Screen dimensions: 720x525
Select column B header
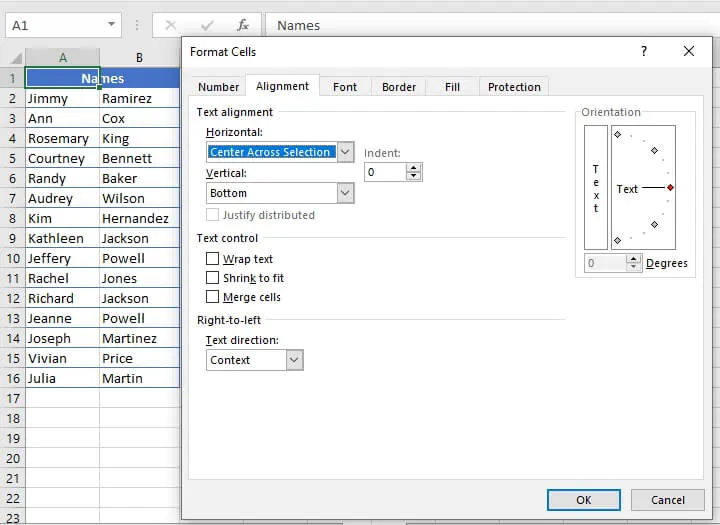(139, 58)
